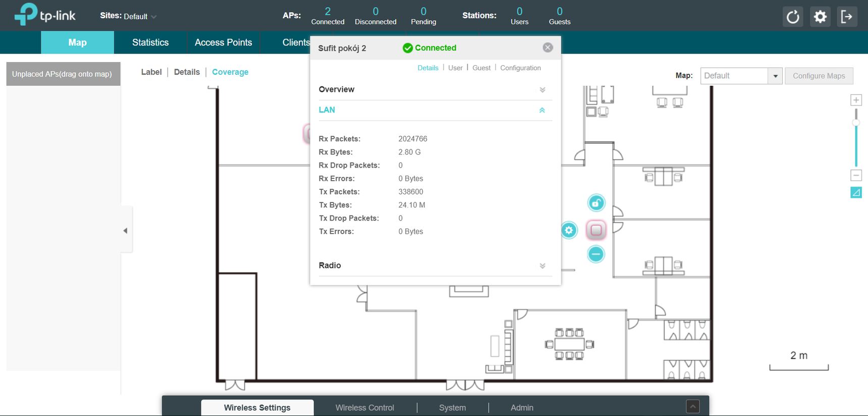The image size is (868, 416).
Task: Click the logout icon
Action: tap(847, 17)
